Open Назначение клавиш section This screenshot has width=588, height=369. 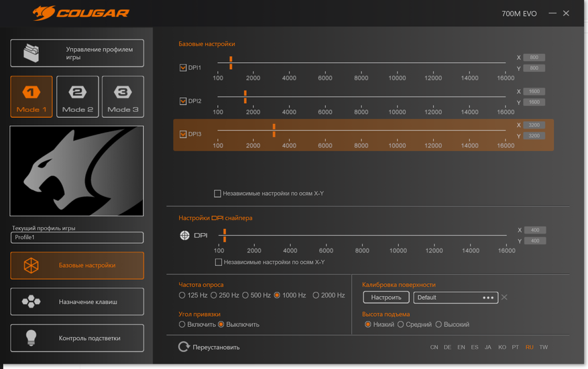coord(77,301)
